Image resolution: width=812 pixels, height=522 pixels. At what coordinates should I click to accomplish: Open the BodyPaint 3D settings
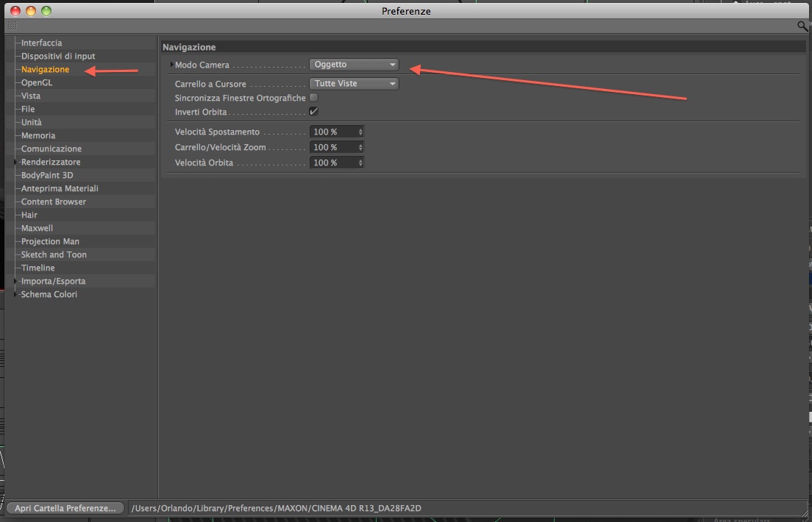coord(47,175)
